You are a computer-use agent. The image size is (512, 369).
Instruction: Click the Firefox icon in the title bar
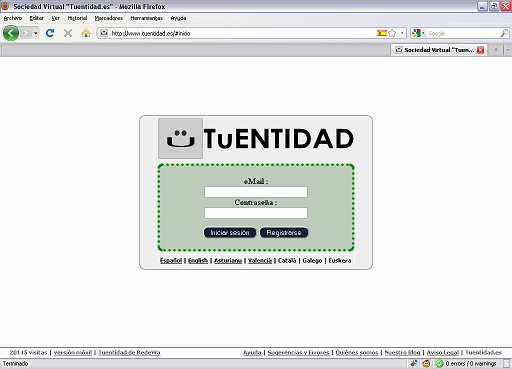(x=5, y=6)
